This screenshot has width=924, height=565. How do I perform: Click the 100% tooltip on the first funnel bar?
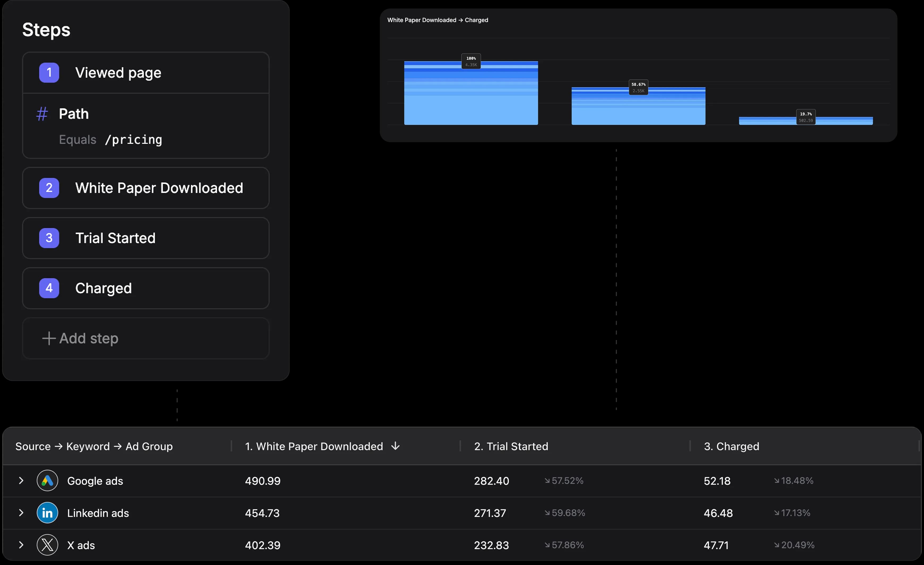point(471,61)
